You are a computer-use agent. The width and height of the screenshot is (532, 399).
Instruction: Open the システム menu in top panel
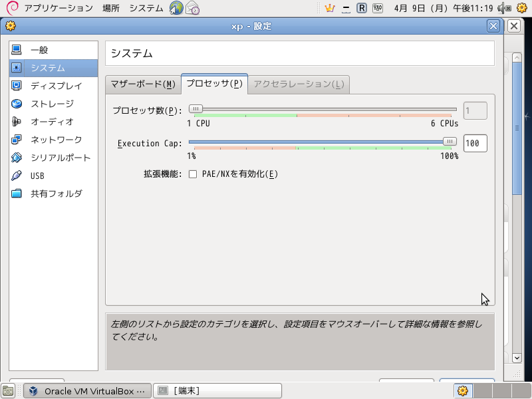click(x=146, y=8)
